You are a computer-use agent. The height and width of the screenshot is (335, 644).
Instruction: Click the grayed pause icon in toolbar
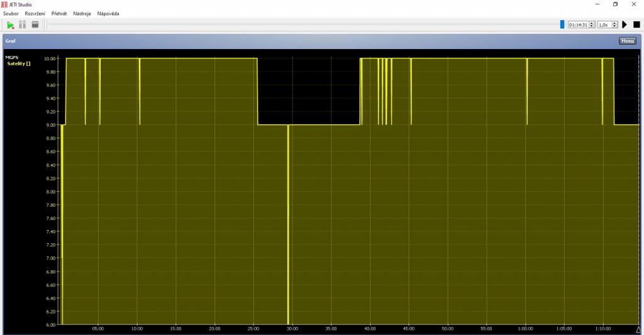[x=23, y=25]
